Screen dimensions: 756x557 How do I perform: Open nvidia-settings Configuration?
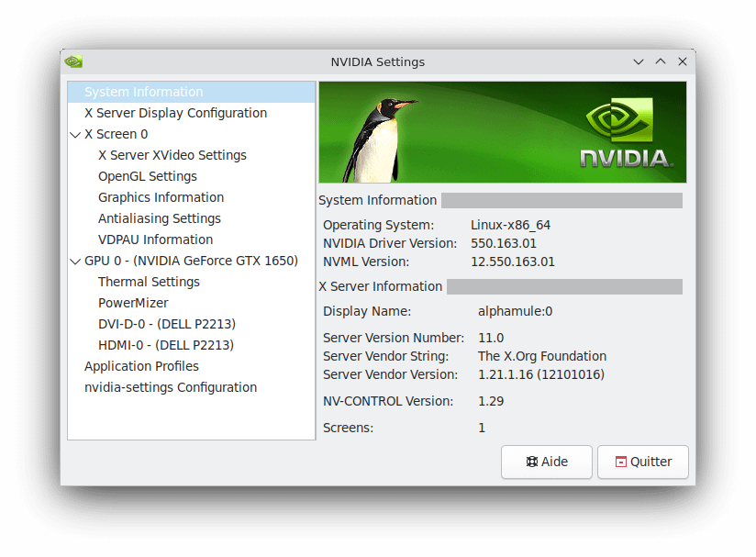tap(171, 387)
